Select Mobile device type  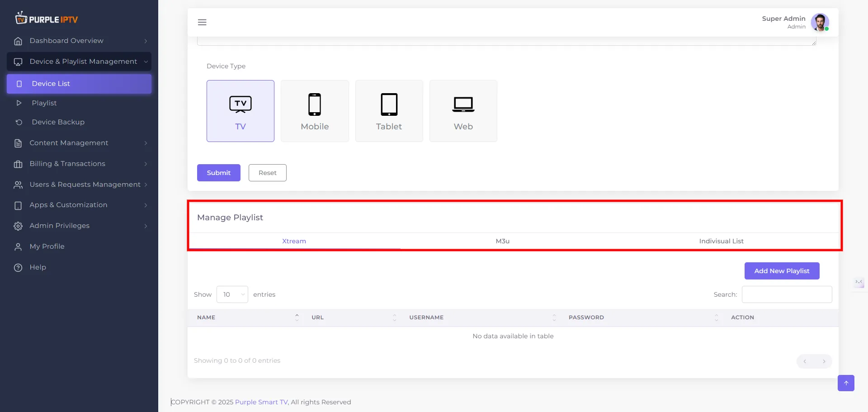click(315, 111)
